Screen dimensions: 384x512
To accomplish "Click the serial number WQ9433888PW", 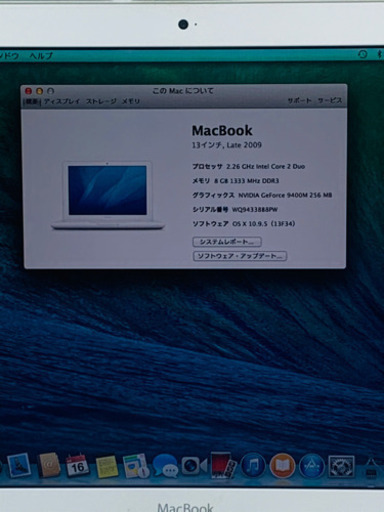I will [x=255, y=210].
